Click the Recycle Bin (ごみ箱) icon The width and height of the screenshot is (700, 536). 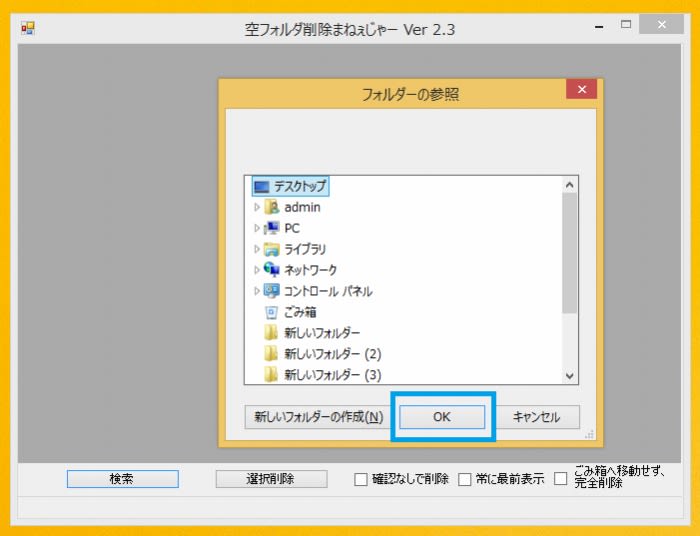tap(271, 312)
